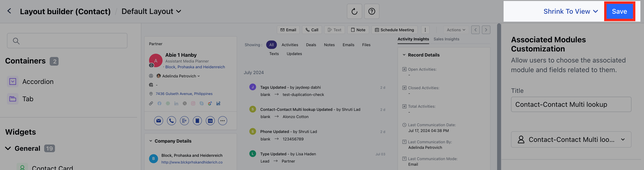Open the Default Layout dropdown
Image resolution: width=644 pixels, height=170 pixels.
tap(151, 11)
